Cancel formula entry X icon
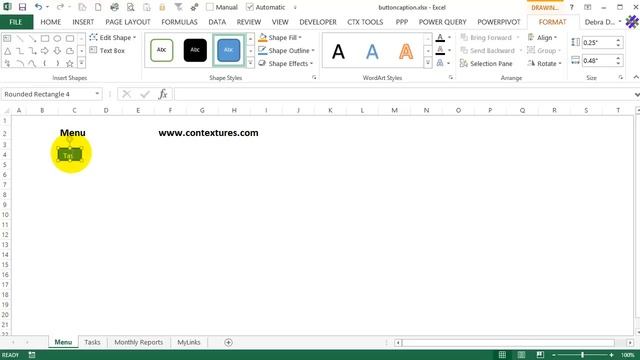 coord(127,94)
